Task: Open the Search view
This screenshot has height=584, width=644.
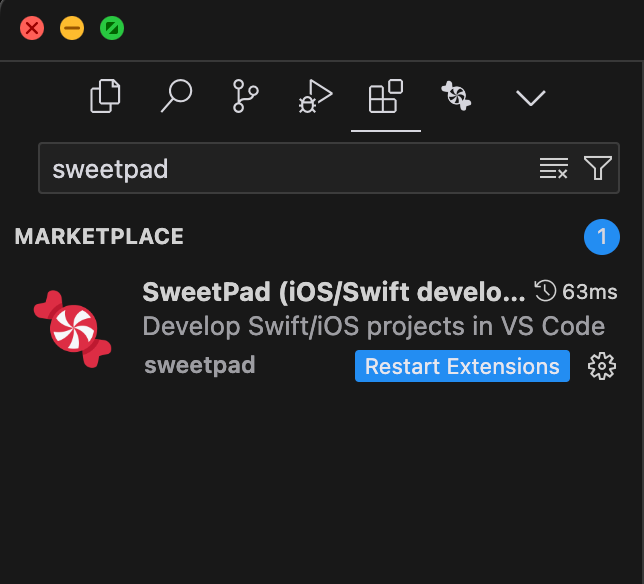Action: (x=176, y=97)
